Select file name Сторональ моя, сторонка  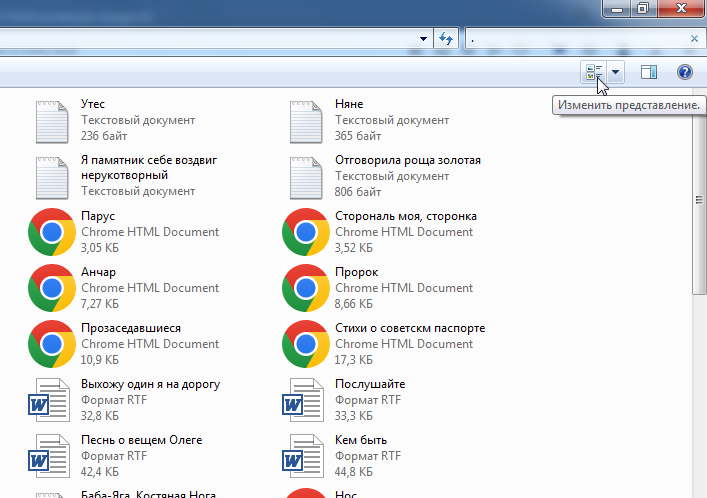(x=406, y=216)
